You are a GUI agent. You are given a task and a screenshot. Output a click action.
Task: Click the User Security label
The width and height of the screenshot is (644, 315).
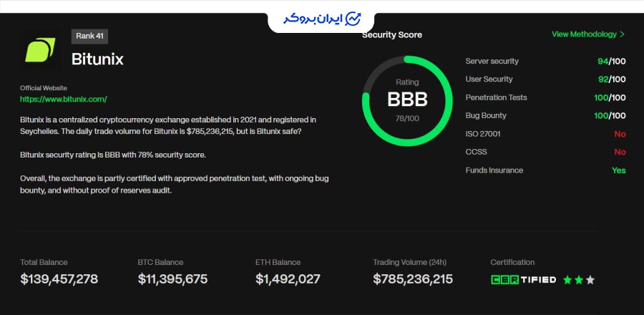[x=489, y=79]
